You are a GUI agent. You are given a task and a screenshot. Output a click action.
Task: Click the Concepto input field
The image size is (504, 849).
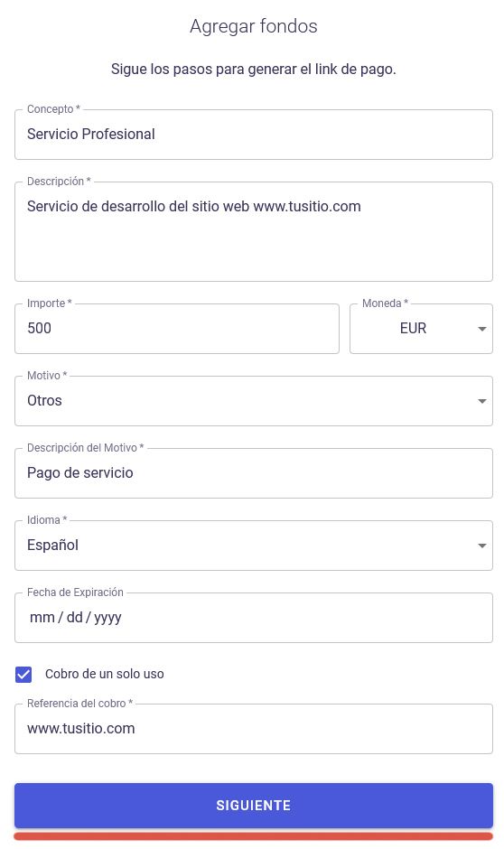point(253,135)
